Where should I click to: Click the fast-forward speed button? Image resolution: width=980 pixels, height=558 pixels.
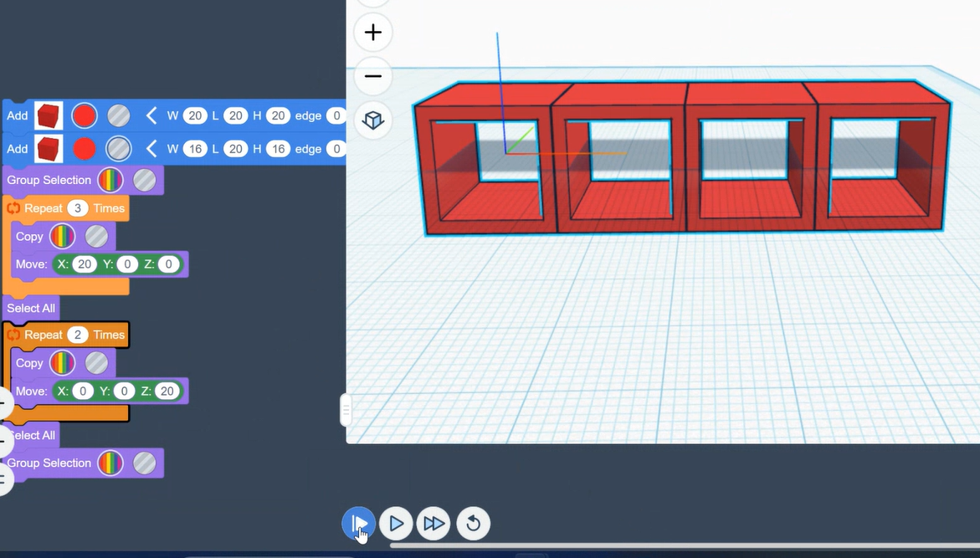point(434,524)
